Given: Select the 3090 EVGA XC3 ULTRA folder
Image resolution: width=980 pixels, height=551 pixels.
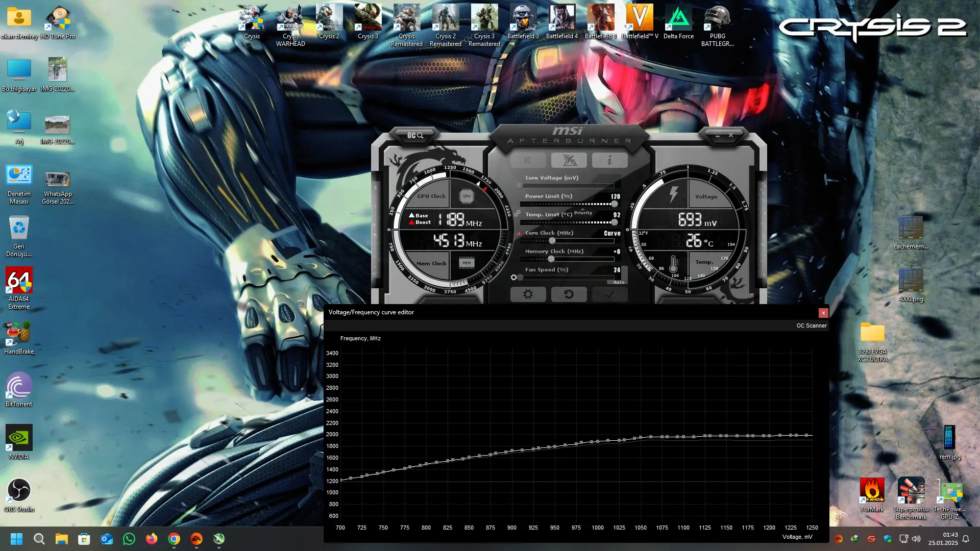Looking at the screenshot, I should pyautogui.click(x=872, y=342).
